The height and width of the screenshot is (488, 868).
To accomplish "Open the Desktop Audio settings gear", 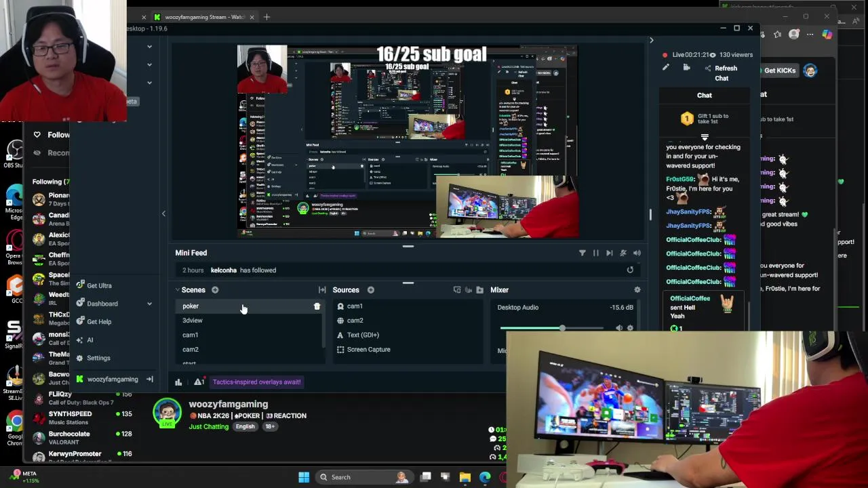I will [x=630, y=328].
